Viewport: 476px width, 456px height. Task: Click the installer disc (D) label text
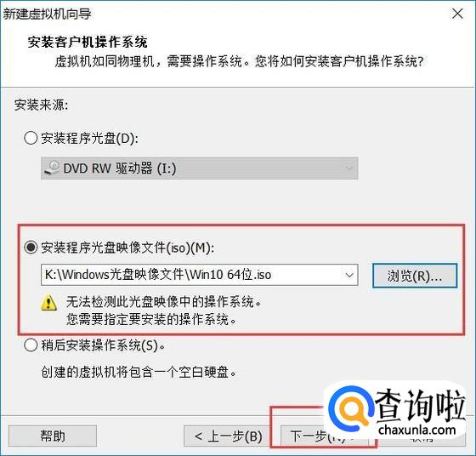90,139
